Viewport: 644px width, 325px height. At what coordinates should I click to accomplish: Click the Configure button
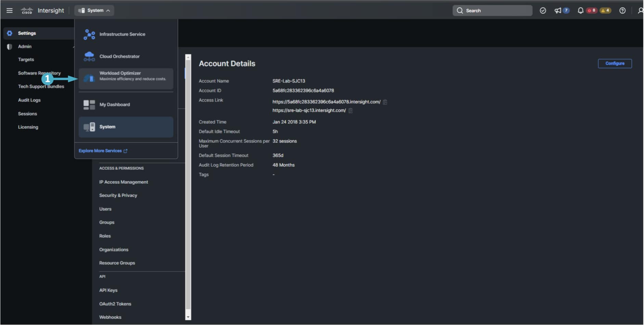click(x=615, y=64)
